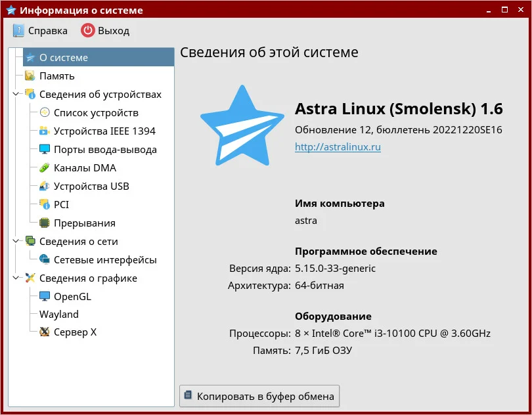Click the OpenGL monitor icon
Image resolution: width=532 pixels, height=415 pixels.
45,296
